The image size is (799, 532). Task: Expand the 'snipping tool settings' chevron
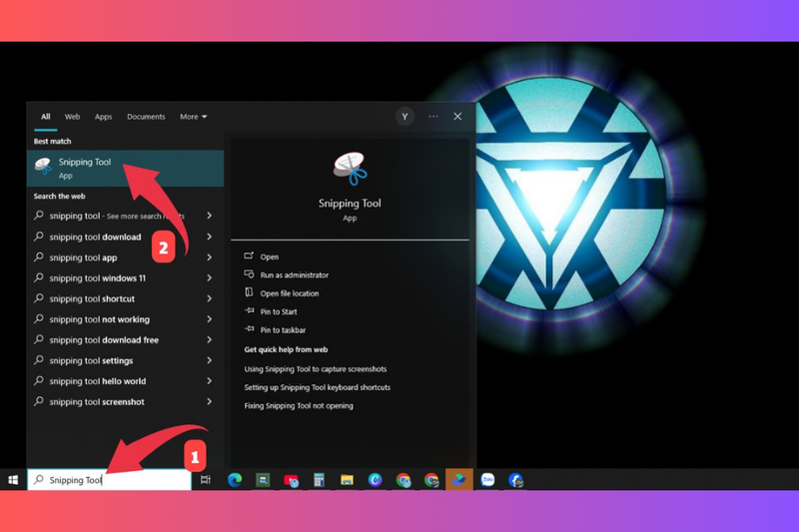pyautogui.click(x=209, y=360)
